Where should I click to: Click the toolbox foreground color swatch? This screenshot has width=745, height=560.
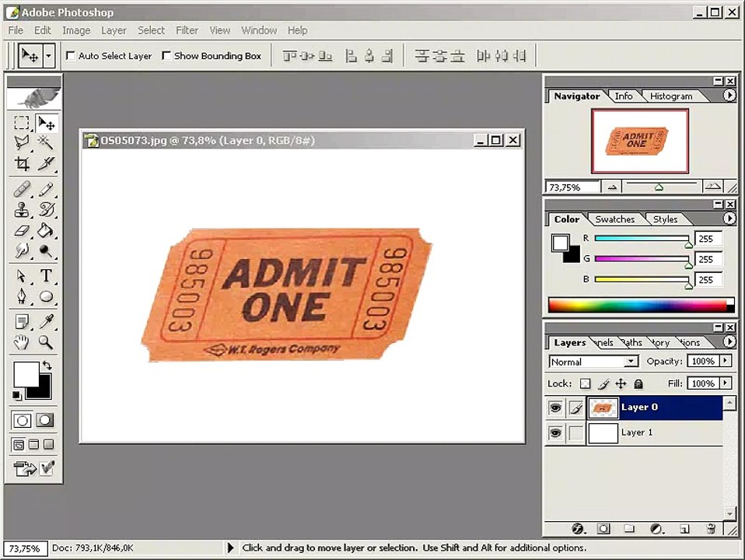click(26, 374)
